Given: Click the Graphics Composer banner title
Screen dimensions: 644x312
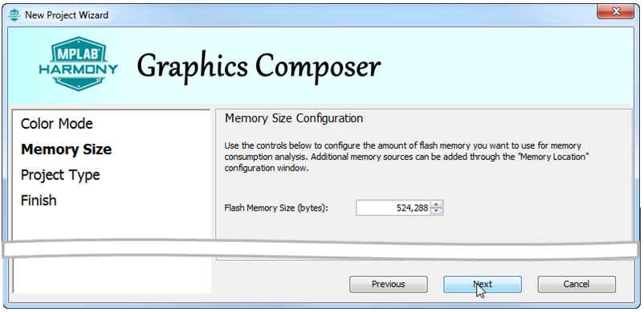Looking at the screenshot, I should 259,67.
